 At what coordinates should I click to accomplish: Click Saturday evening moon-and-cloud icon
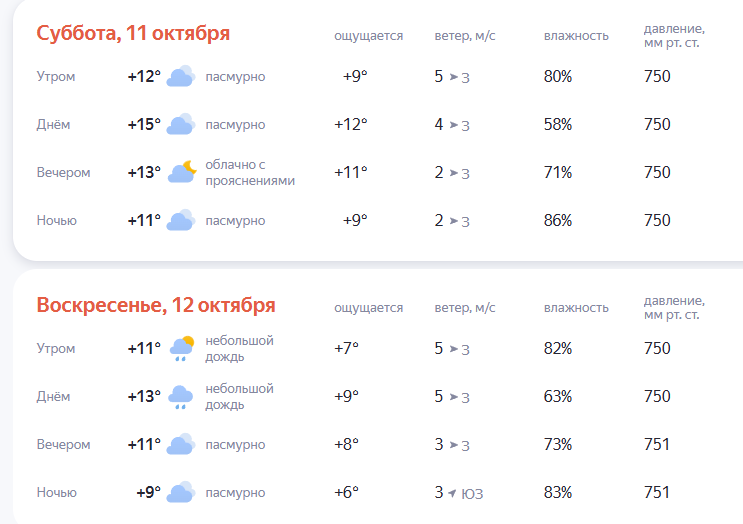tap(182, 172)
